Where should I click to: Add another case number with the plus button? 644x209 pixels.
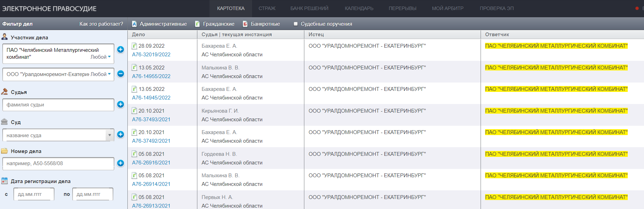pyautogui.click(x=120, y=163)
